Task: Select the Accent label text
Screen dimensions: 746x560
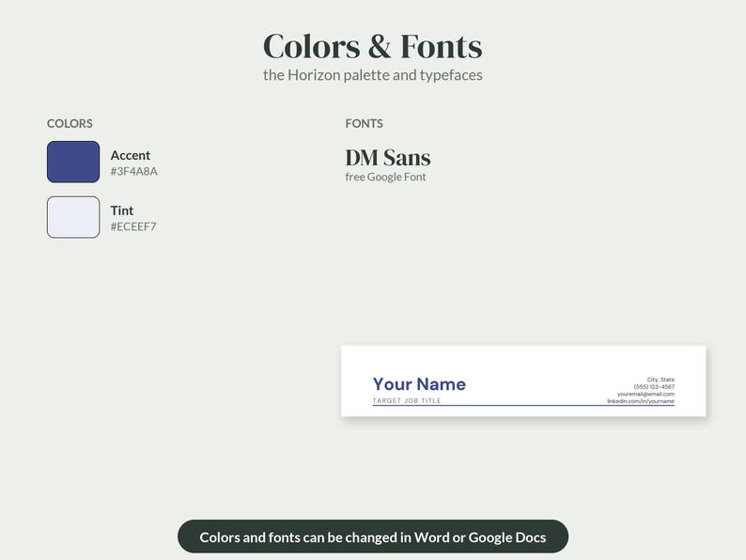Action: click(x=131, y=156)
